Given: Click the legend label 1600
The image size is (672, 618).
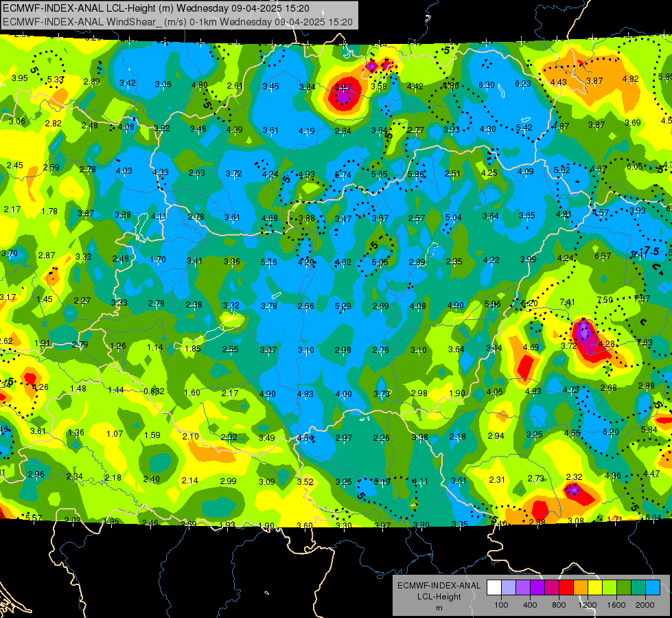Looking at the screenshot, I should 616,605.
